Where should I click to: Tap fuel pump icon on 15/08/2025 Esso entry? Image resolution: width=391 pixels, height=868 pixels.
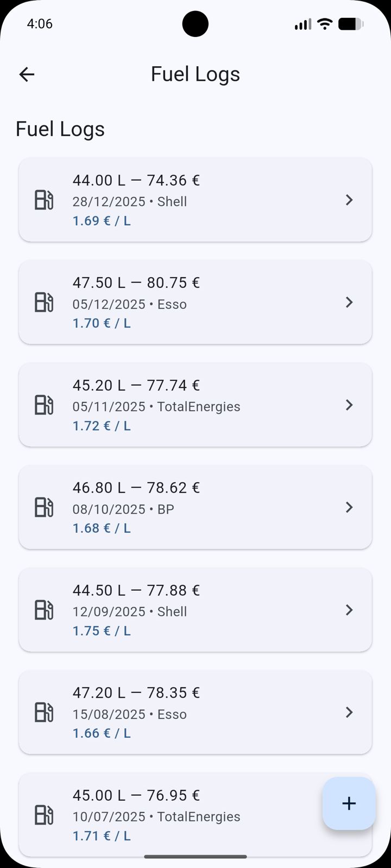click(x=44, y=712)
